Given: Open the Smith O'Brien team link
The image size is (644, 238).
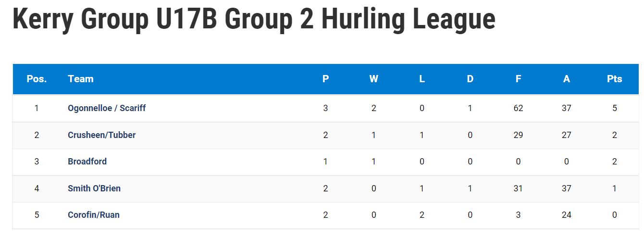Looking at the screenshot, I should click(94, 188).
